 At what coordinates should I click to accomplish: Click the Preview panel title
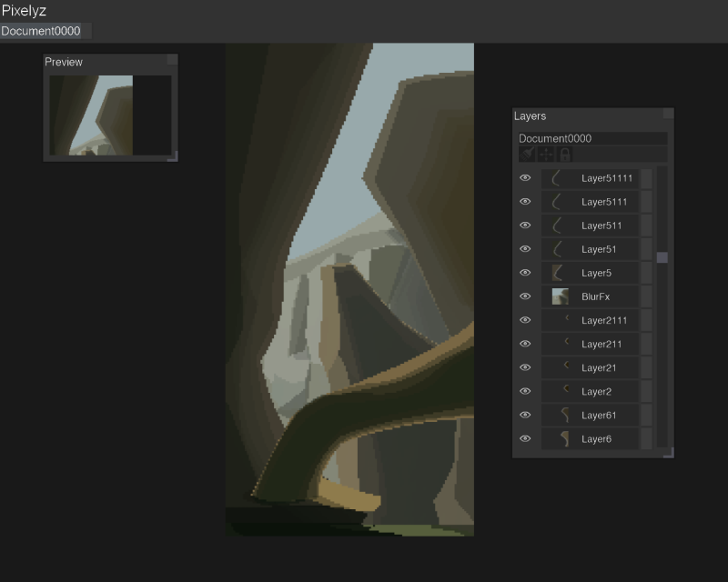coord(64,62)
